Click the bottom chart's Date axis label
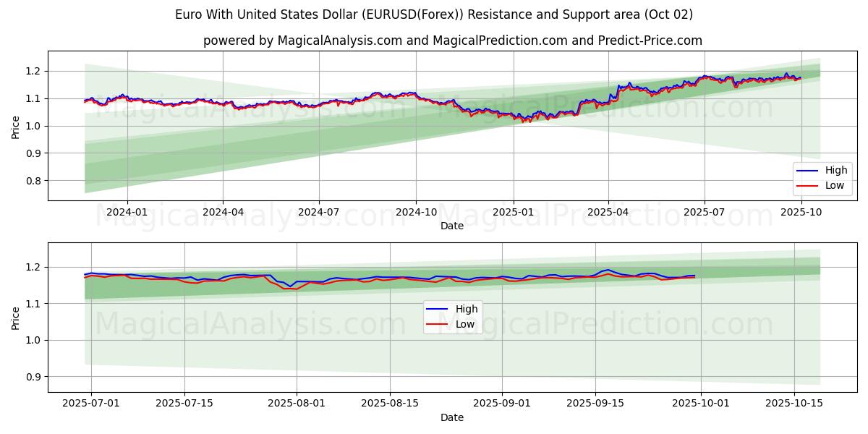The width and height of the screenshot is (868, 434). tap(452, 417)
